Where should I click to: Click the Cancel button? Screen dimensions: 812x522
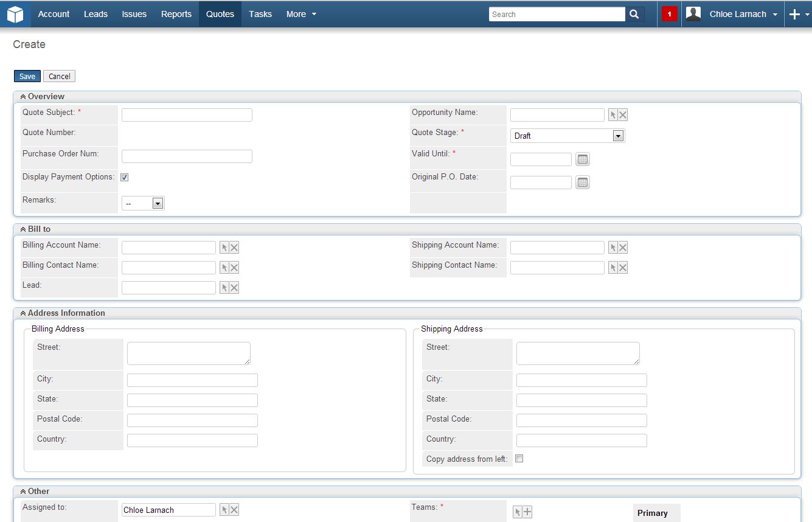click(x=59, y=76)
